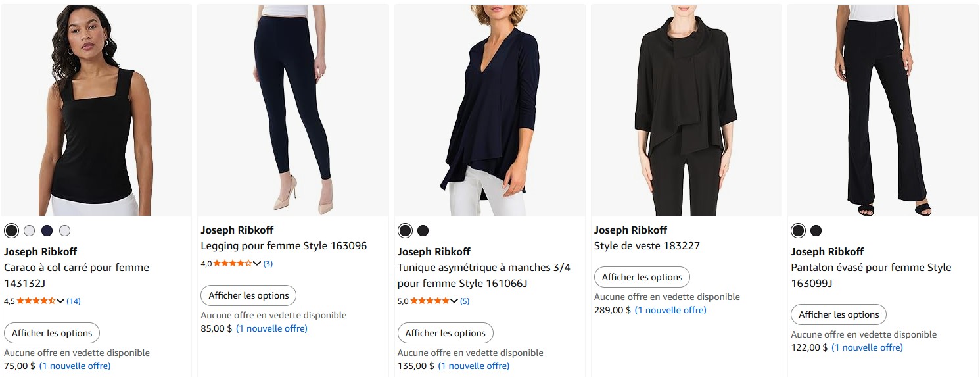980x377 pixels.
Task: Expand rating breakdown chevron for Caraco camisole
Action: [60, 301]
